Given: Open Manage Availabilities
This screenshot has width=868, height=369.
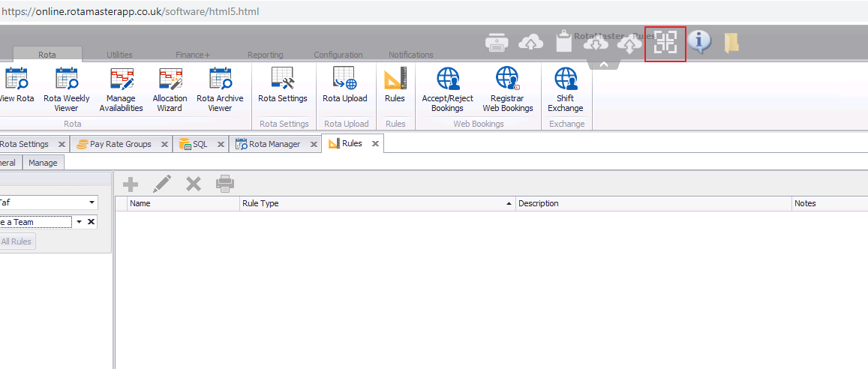Looking at the screenshot, I should click(x=121, y=89).
